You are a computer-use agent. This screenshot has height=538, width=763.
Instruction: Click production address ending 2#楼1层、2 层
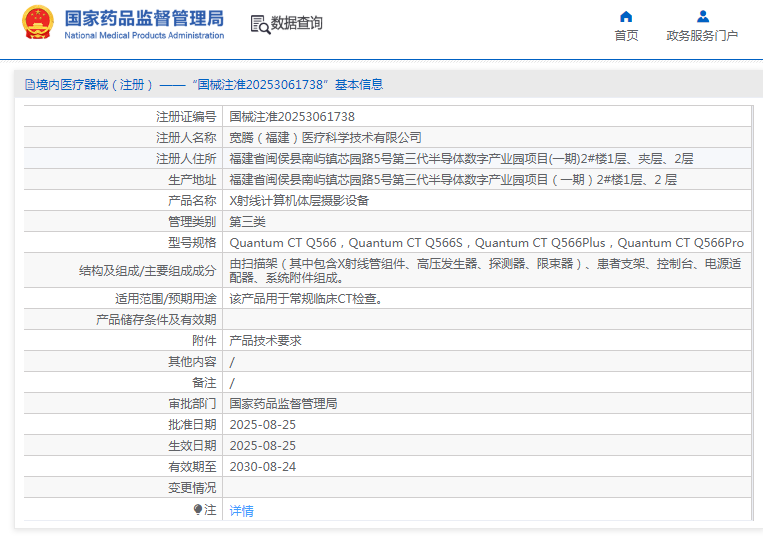tap(453, 180)
